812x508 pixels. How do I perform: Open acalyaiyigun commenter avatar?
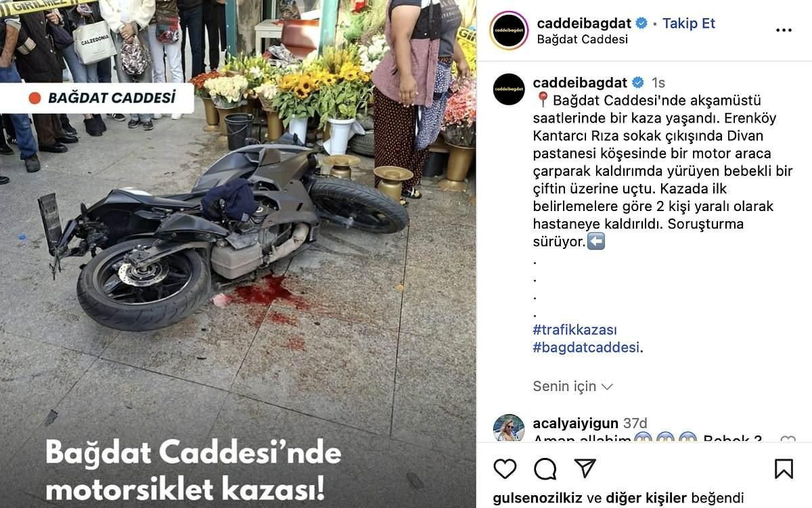509,429
